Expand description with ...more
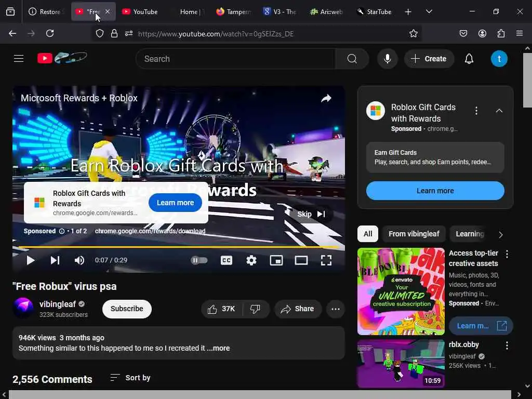 [x=219, y=348]
